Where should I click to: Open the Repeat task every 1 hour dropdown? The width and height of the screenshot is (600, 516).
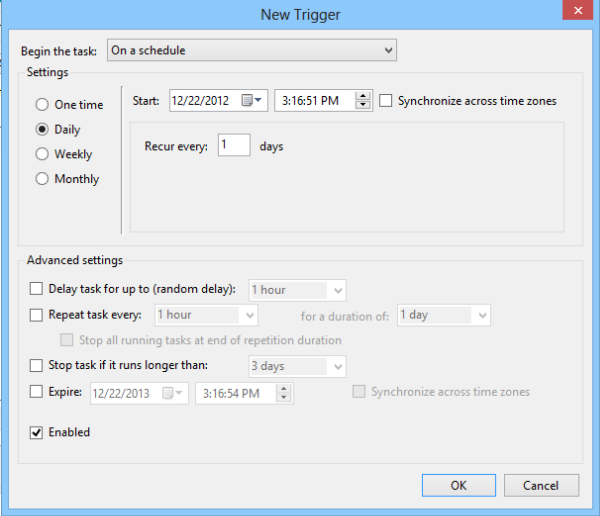tap(206, 315)
